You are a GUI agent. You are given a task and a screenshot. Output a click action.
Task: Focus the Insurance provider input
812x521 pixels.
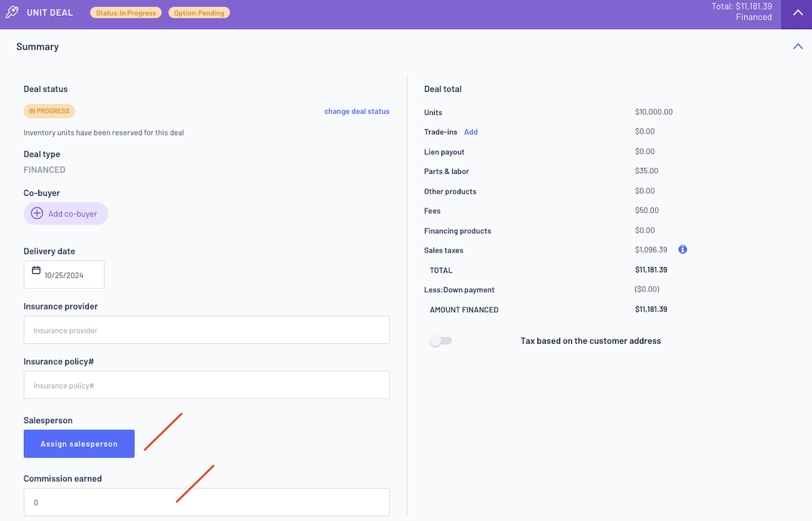click(206, 330)
